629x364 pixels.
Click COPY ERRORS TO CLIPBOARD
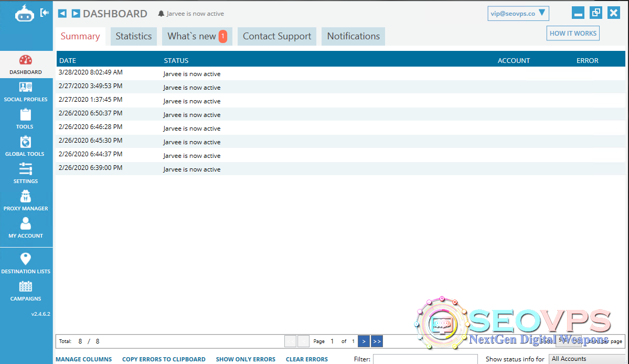pos(164,359)
